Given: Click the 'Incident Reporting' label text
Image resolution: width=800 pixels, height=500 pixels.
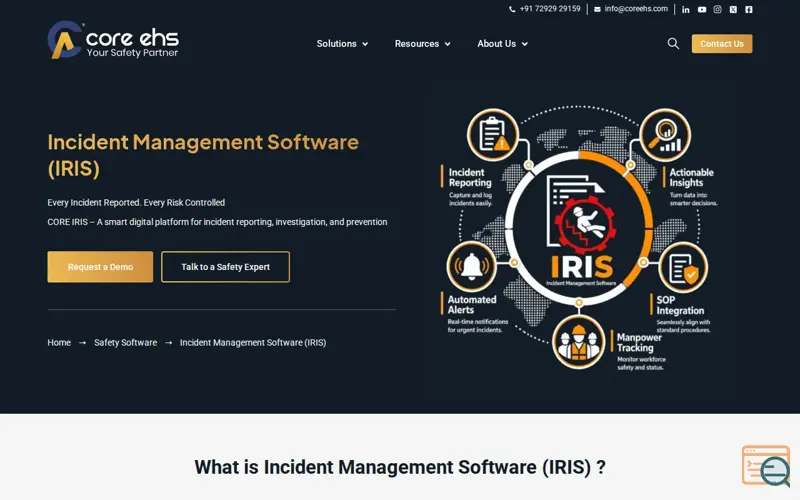Looking at the screenshot, I should point(470,178).
